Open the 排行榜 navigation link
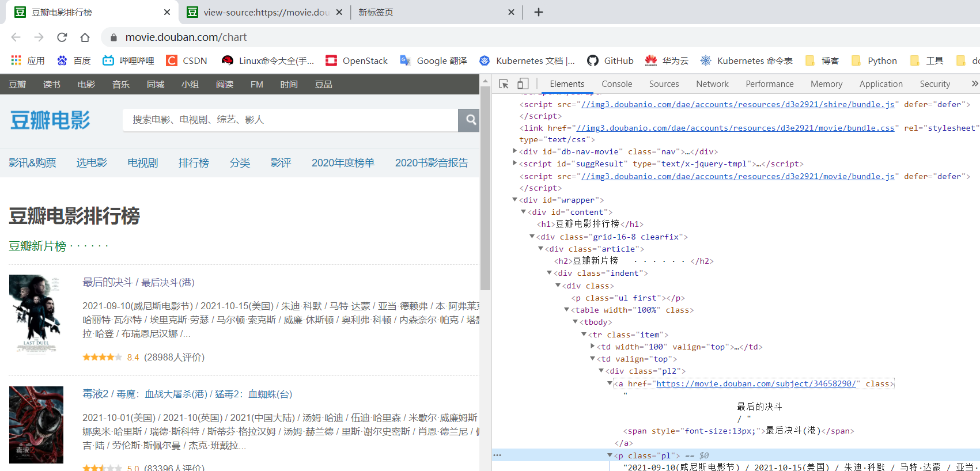980x471 pixels. pos(194,163)
